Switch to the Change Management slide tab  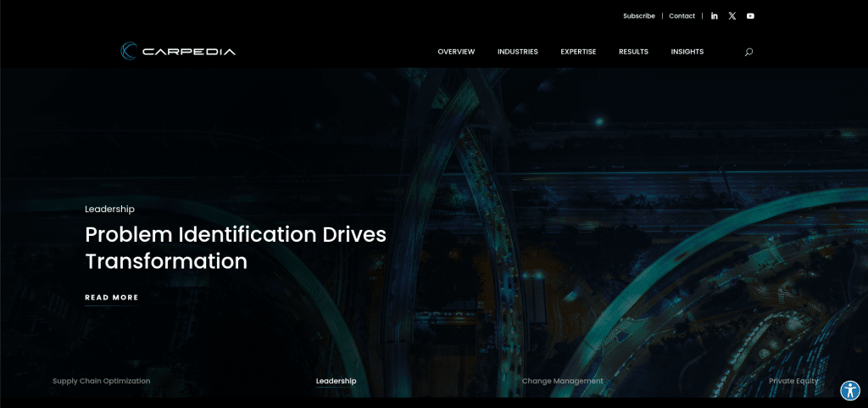pyautogui.click(x=563, y=381)
